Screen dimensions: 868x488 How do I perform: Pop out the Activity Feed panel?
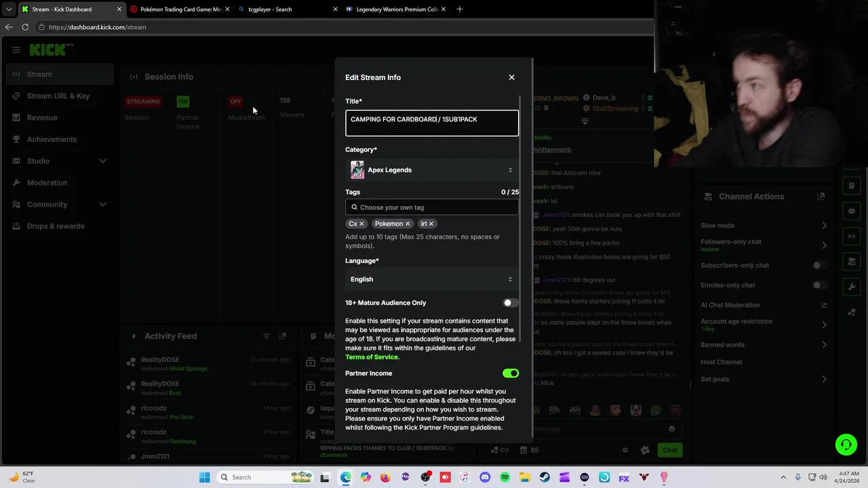pos(283,336)
